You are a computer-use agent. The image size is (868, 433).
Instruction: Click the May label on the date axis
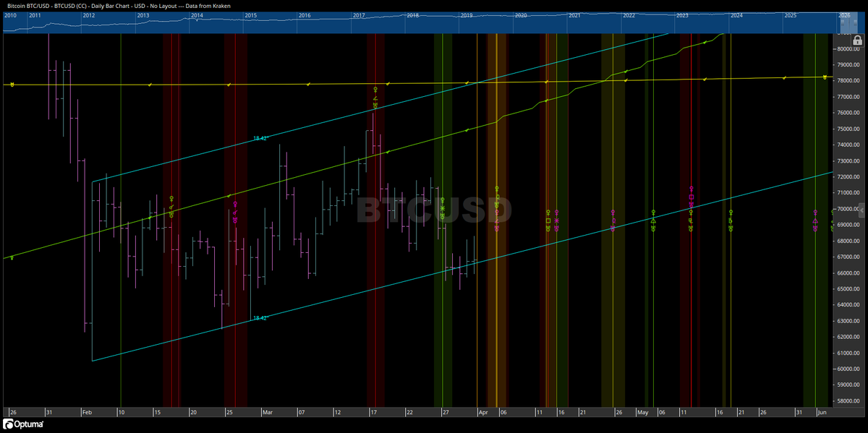click(642, 412)
